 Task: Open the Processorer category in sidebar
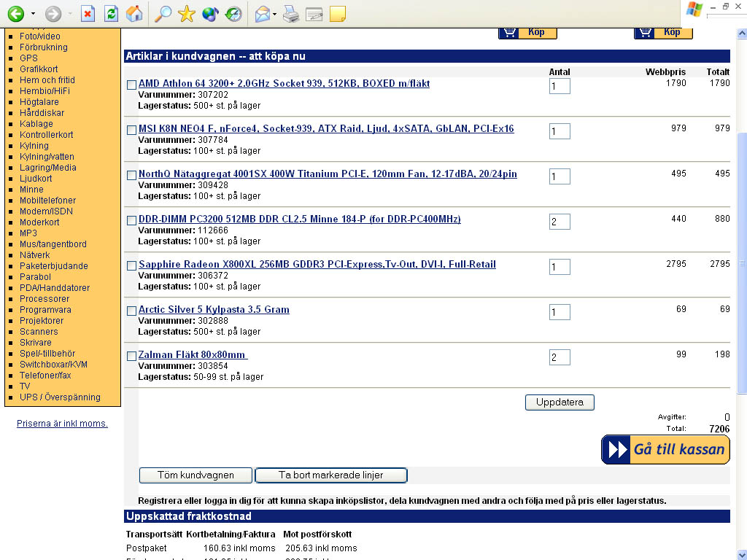[x=44, y=298]
